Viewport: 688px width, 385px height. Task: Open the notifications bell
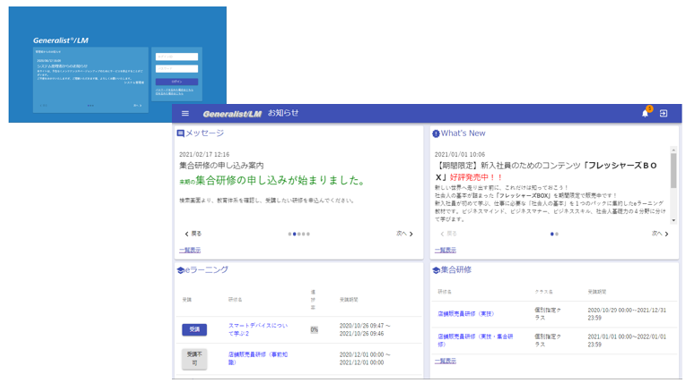(x=645, y=113)
